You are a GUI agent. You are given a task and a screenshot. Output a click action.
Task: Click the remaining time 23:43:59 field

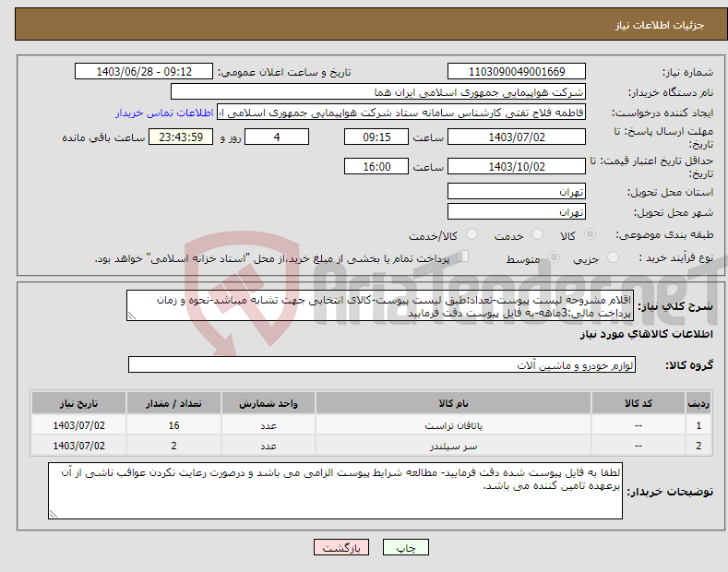coord(181,137)
